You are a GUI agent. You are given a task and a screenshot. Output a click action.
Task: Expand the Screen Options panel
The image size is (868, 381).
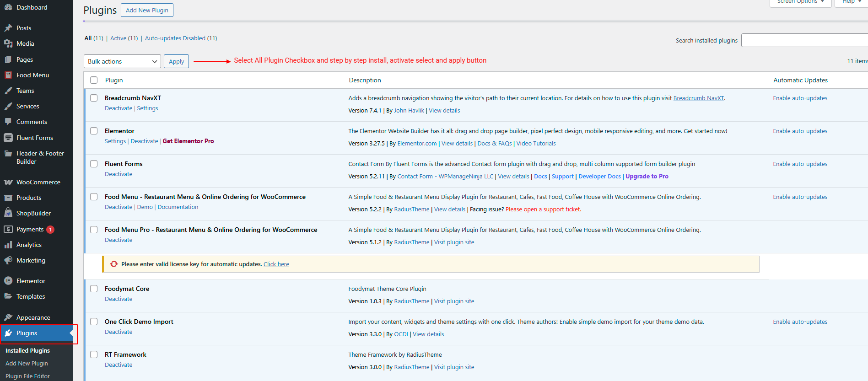point(801,2)
